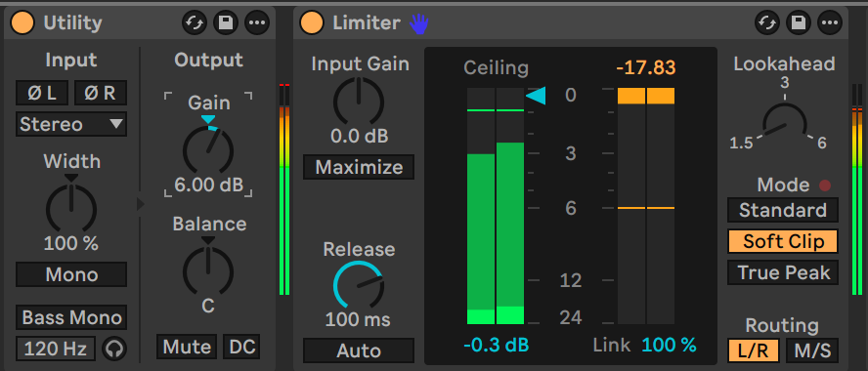Open the Limiter more options menu
868x371 pixels.
829,22
